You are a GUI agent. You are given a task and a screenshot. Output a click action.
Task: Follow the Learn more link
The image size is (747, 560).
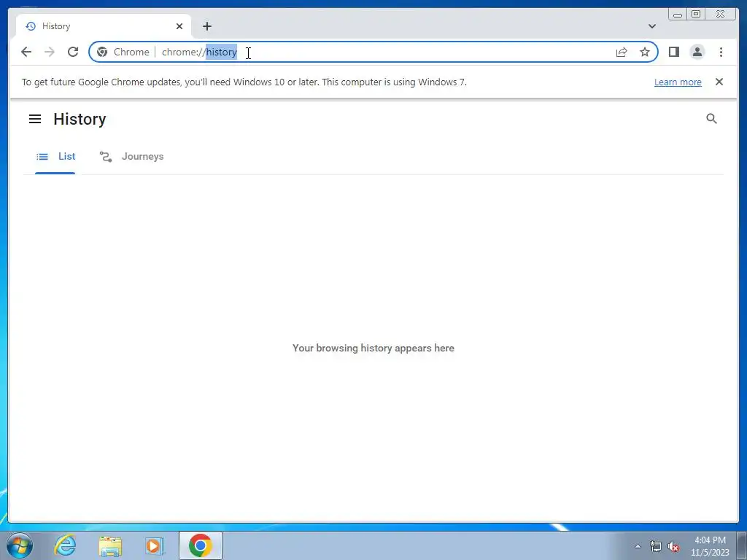678,82
